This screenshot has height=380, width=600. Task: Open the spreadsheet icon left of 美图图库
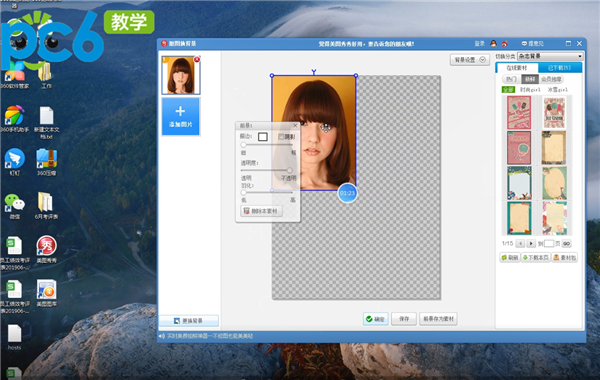14,297
